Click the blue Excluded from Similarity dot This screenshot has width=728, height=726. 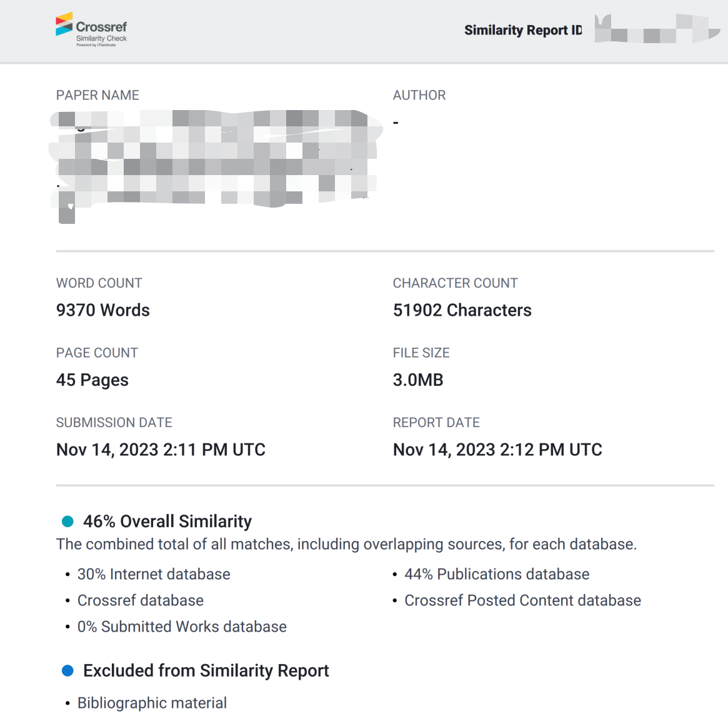[x=67, y=671]
